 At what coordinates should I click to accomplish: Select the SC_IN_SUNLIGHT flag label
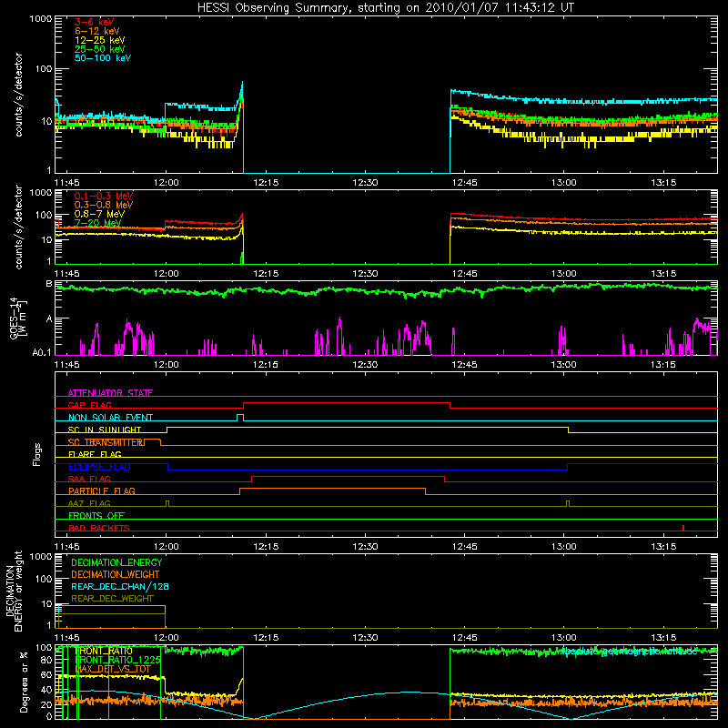[105, 430]
